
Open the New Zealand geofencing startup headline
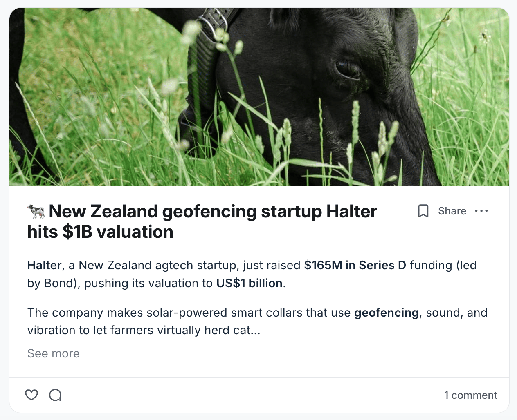pyautogui.click(x=202, y=221)
